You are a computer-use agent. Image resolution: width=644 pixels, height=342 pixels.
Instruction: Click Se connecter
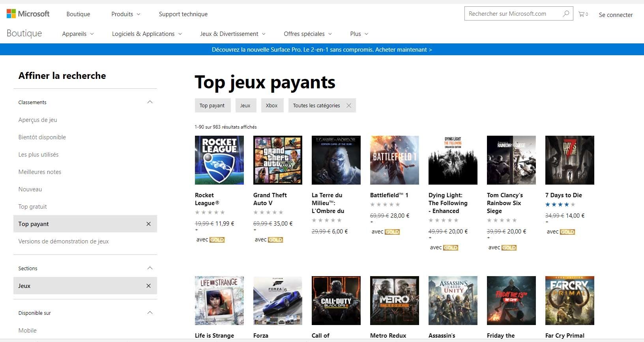pyautogui.click(x=616, y=15)
